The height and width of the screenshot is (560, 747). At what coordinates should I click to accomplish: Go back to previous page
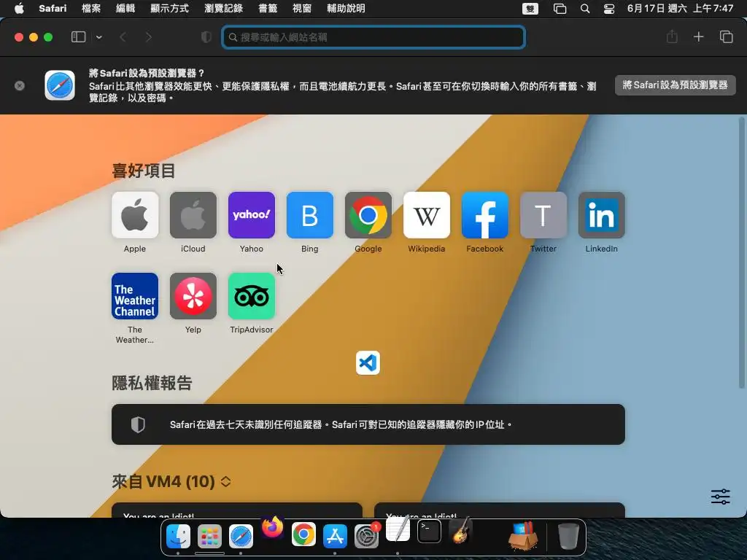(123, 37)
